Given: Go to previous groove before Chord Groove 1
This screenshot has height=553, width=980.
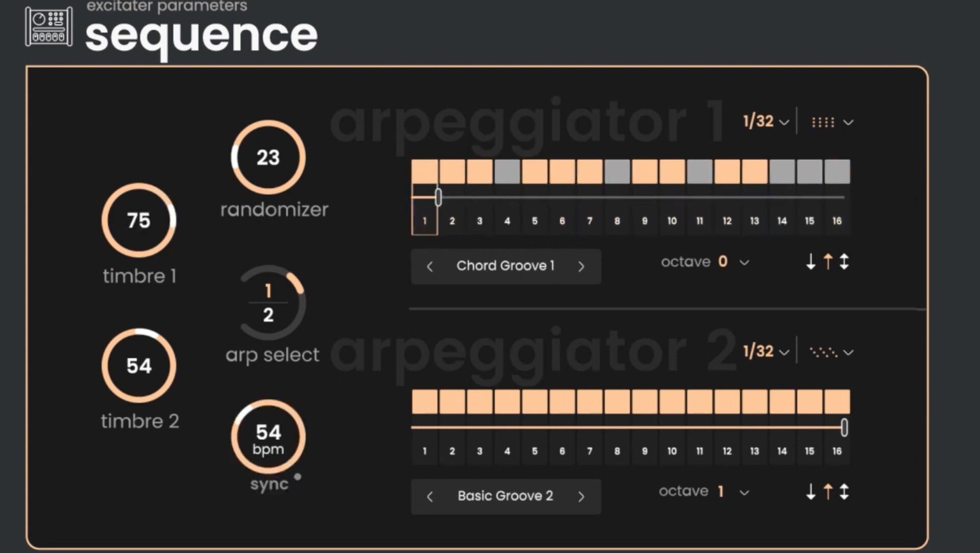Looking at the screenshot, I should tap(430, 266).
